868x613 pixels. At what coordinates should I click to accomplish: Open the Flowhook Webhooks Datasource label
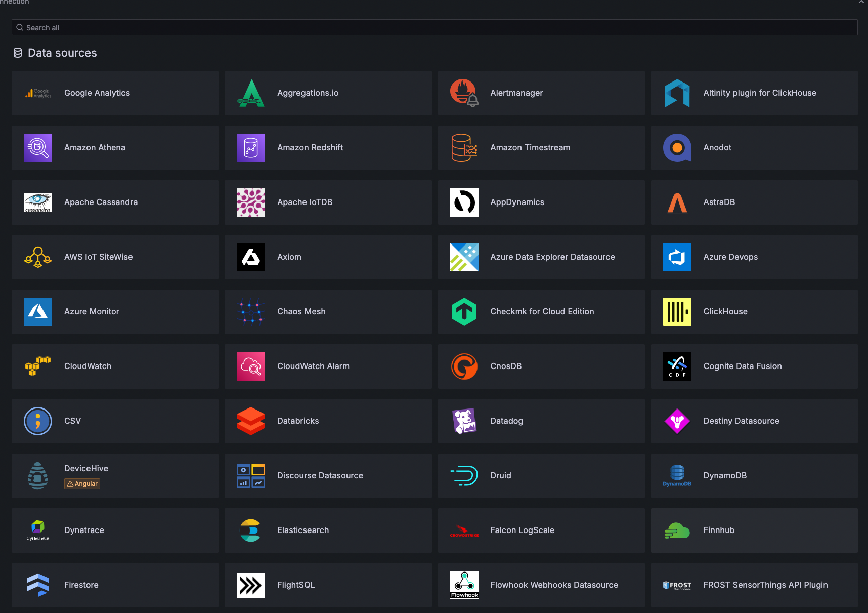(x=554, y=585)
